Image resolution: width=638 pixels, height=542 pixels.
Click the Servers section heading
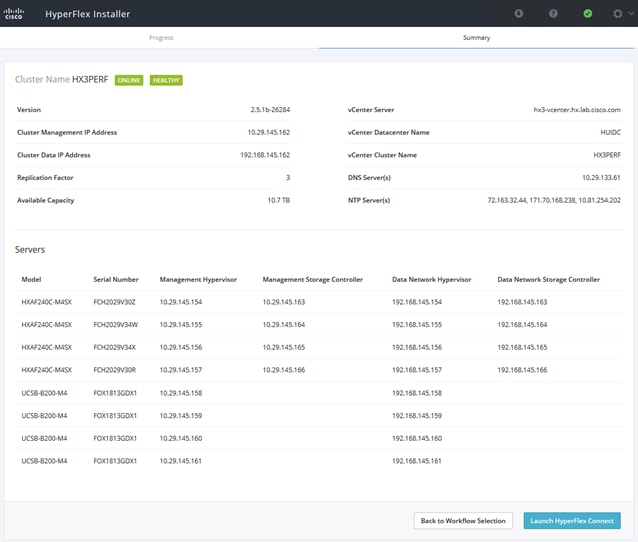30,249
